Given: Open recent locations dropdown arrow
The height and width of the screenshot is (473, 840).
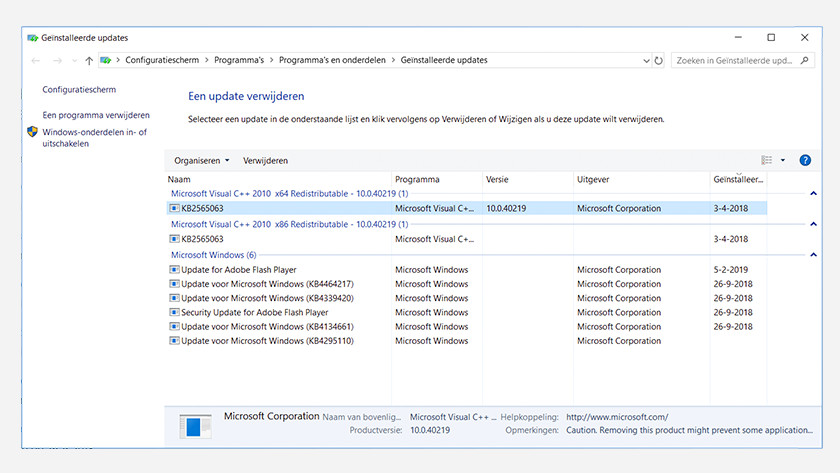Looking at the screenshot, I should pyautogui.click(x=74, y=61).
